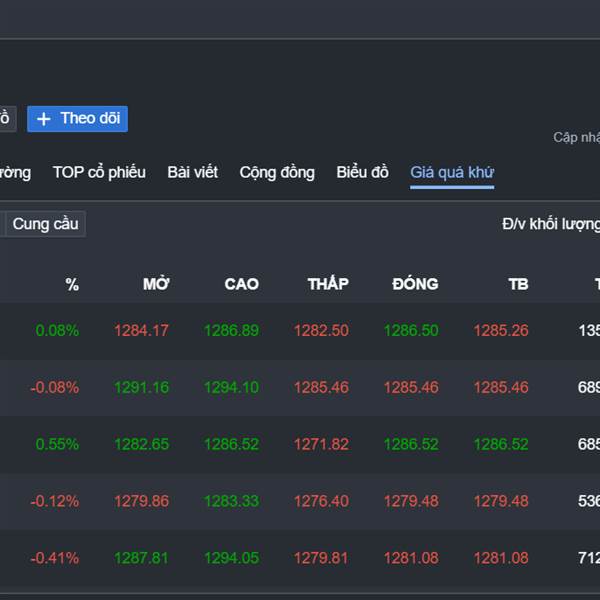Select the high price 1283.33
Image resolution: width=600 pixels, height=600 pixels.
tap(231, 501)
